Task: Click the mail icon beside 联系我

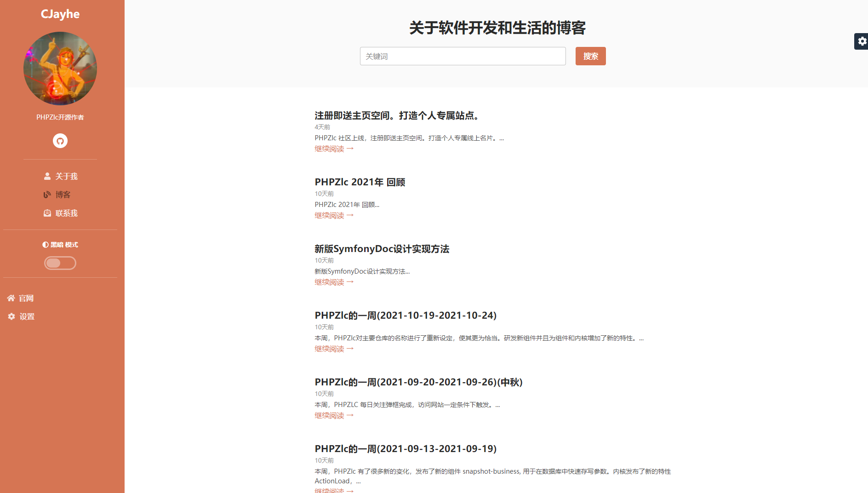Action: click(47, 213)
